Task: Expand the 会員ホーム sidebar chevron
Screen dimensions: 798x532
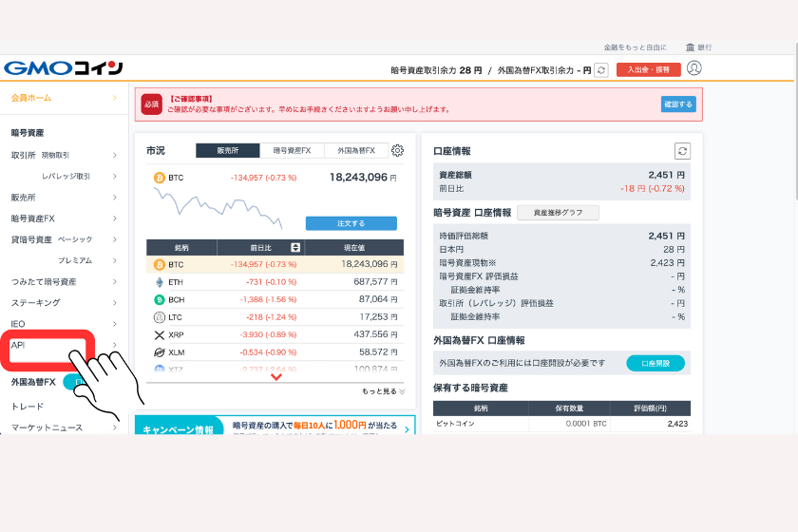Action: 114,98
